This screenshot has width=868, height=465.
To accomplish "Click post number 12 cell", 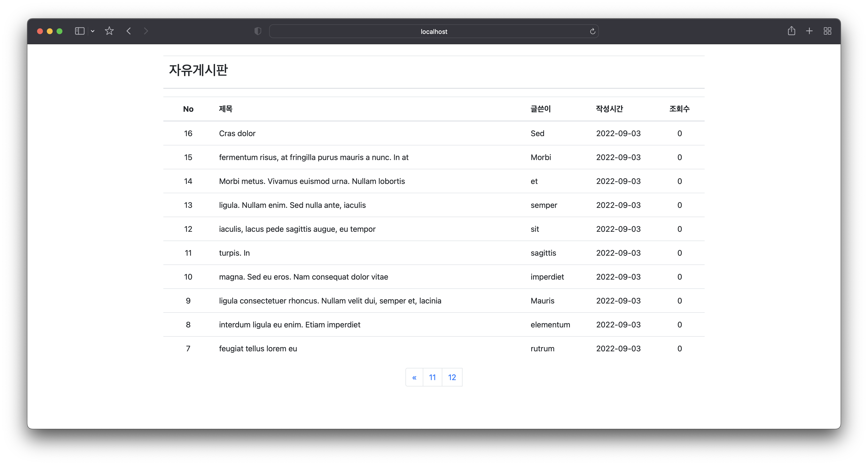I will click(x=188, y=229).
